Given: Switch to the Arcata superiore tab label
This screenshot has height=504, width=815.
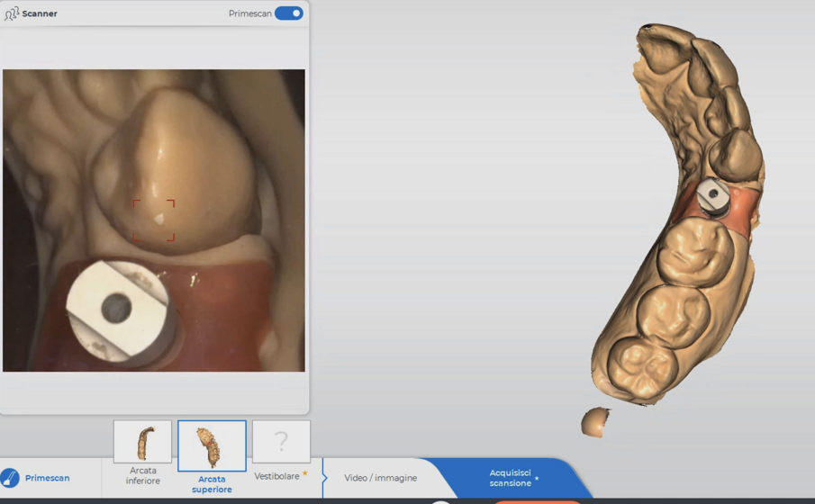Looking at the screenshot, I should 212,484.
